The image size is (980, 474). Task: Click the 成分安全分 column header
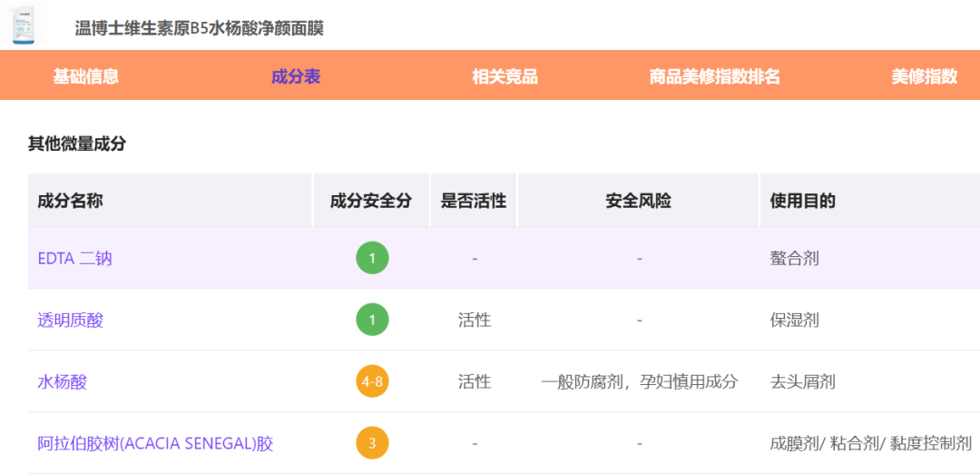pyautogui.click(x=370, y=201)
